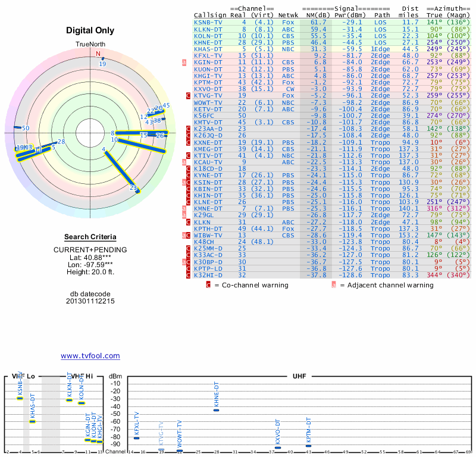Click adjacent channel icon beside KCAU-TV
Viewport: 476px width, 457px height.
click(184, 162)
